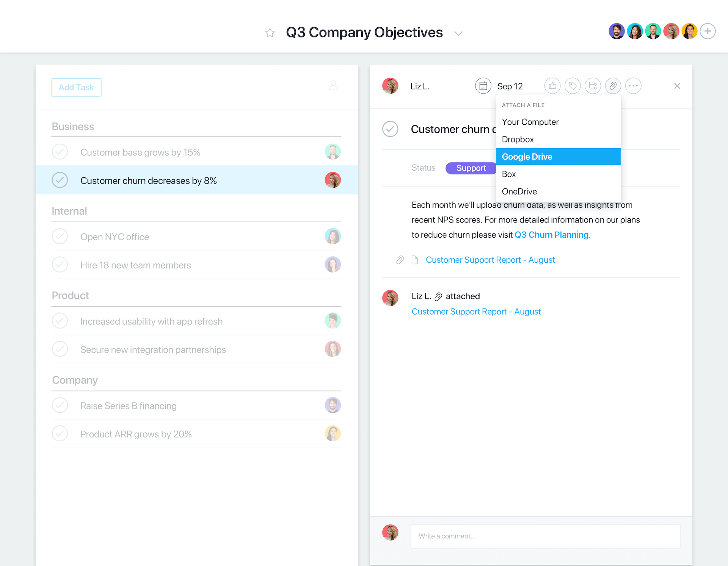Complete the 'Raise Series B financing' task
The height and width of the screenshot is (566, 728).
(60, 405)
